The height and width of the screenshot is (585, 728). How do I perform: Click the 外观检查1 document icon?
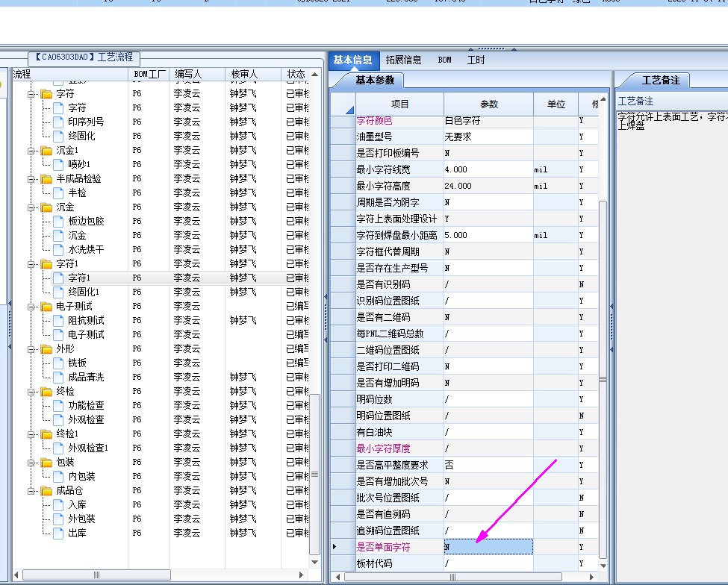click(x=58, y=448)
